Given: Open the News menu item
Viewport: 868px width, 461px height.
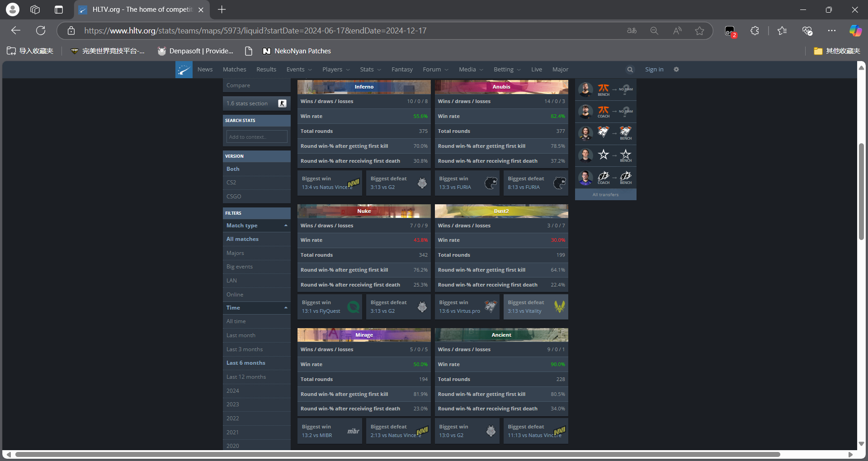Looking at the screenshot, I should coord(205,70).
